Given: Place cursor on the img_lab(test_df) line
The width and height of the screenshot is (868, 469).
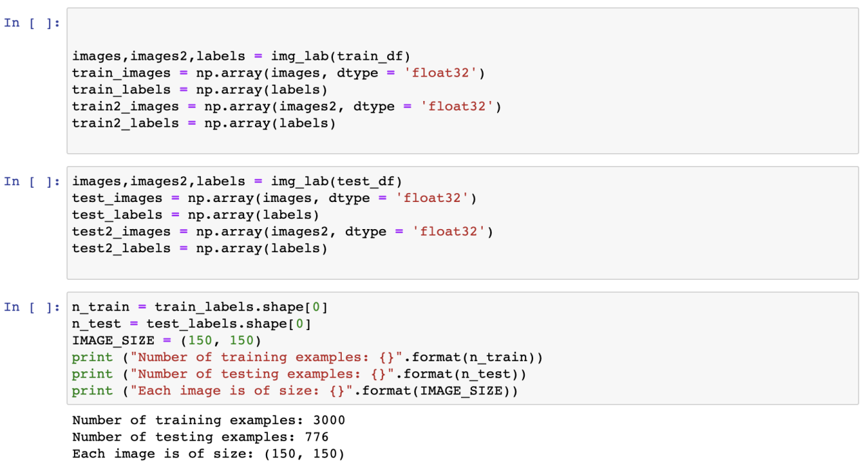Looking at the screenshot, I should tap(237, 182).
